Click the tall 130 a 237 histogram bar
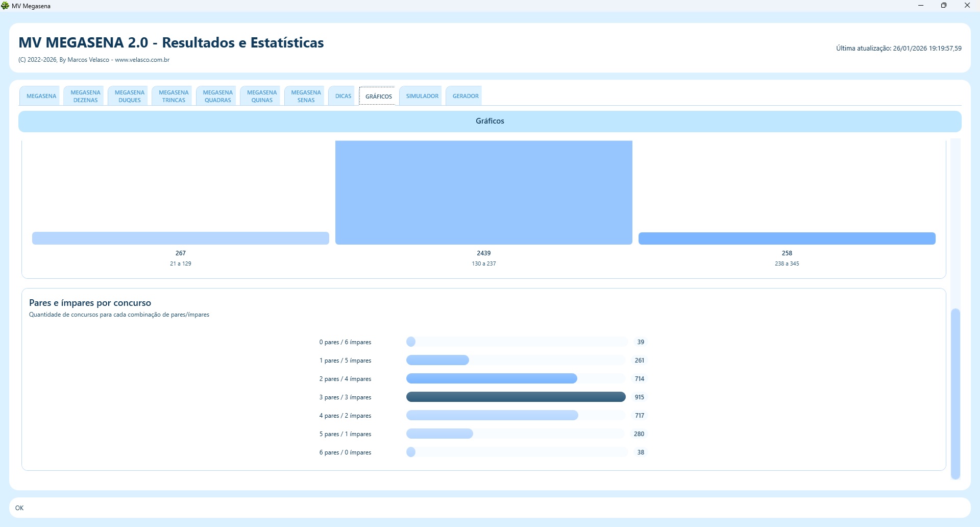 (483, 193)
